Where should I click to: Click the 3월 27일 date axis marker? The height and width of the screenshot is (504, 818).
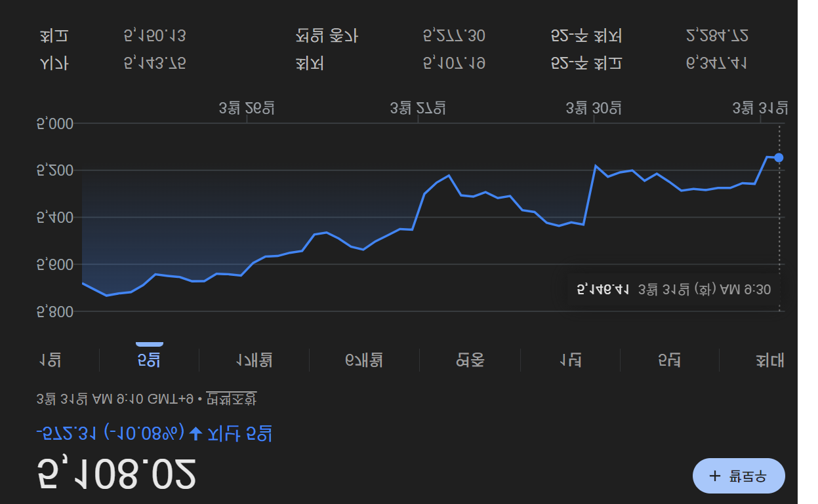[x=418, y=108]
